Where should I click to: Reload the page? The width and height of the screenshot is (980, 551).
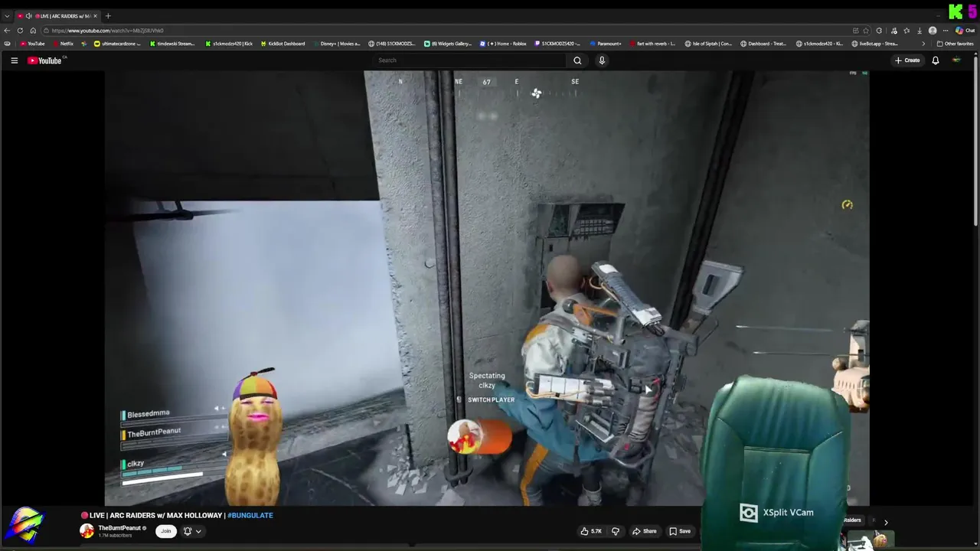[20, 31]
